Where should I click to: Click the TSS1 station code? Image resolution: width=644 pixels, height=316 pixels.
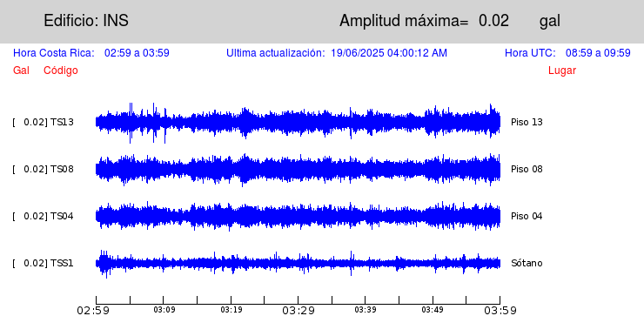click(62, 263)
